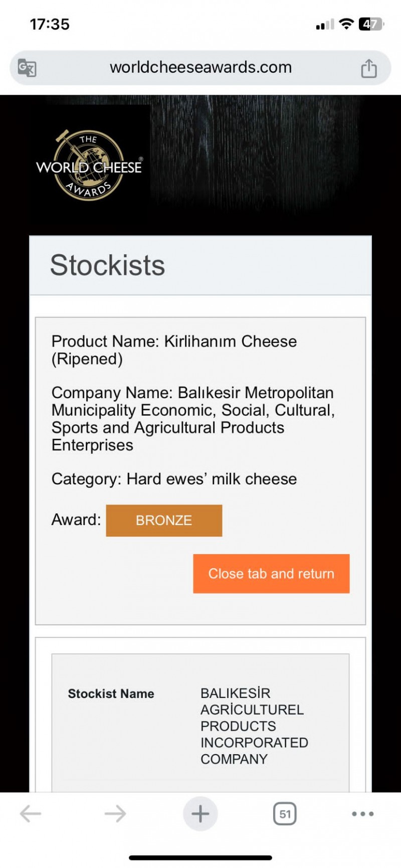The height and width of the screenshot is (868, 401).
Task: Go forward with the right arrow
Action: pos(115,813)
